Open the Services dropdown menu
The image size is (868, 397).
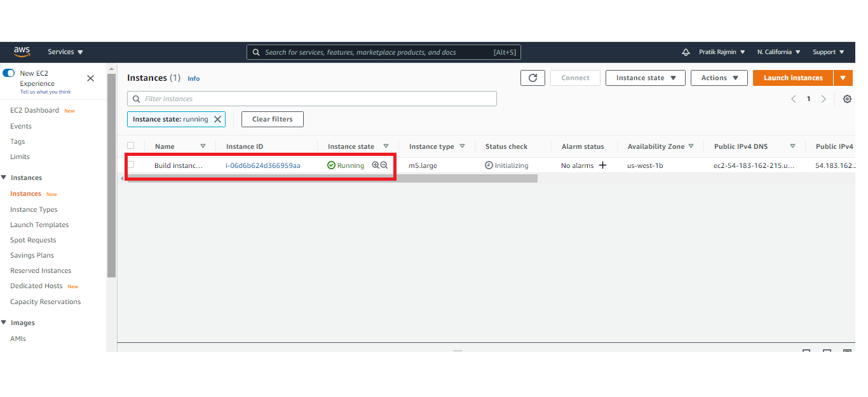click(65, 52)
